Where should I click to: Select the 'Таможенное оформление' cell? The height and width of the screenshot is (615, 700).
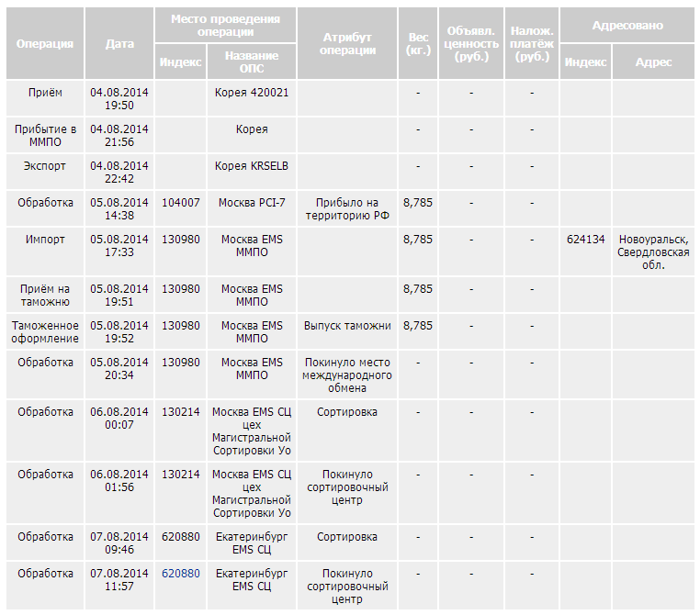click(45, 331)
